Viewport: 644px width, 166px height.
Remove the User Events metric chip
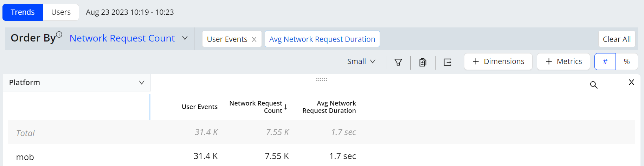(x=254, y=39)
